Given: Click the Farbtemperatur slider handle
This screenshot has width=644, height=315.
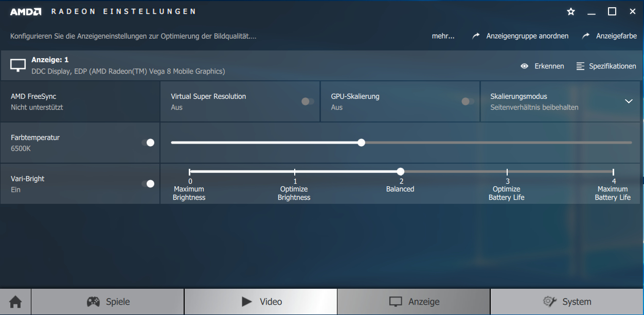Looking at the screenshot, I should (x=361, y=143).
